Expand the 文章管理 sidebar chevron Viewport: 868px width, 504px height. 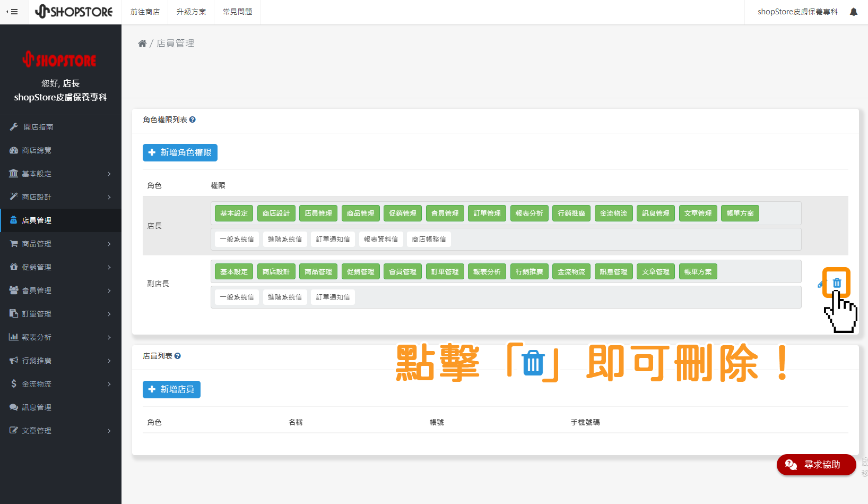pyautogui.click(x=109, y=431)
